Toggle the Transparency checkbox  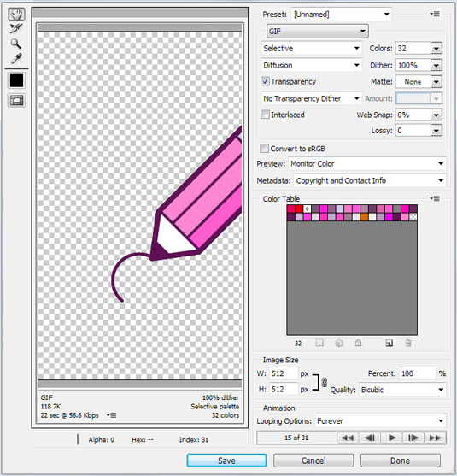tap(265, 81)
